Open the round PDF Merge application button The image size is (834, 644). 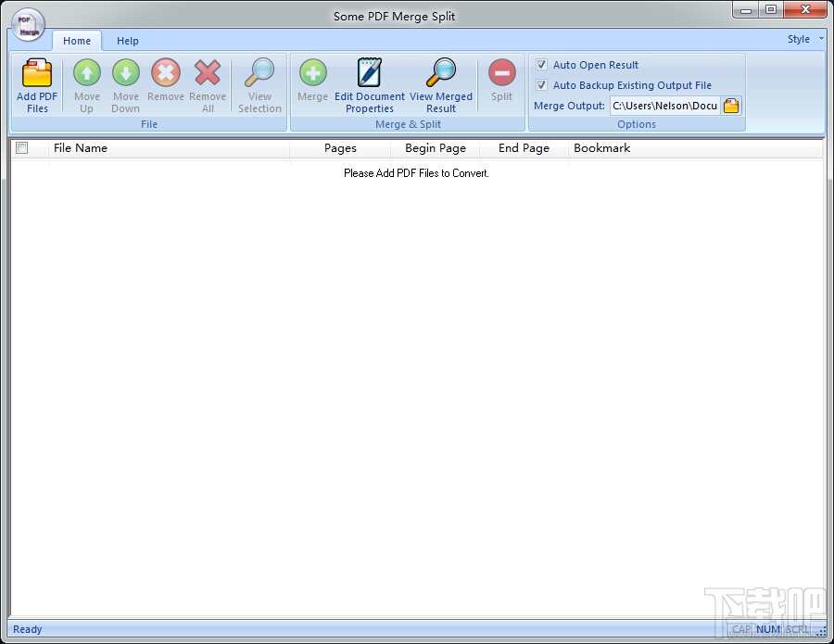28,25
